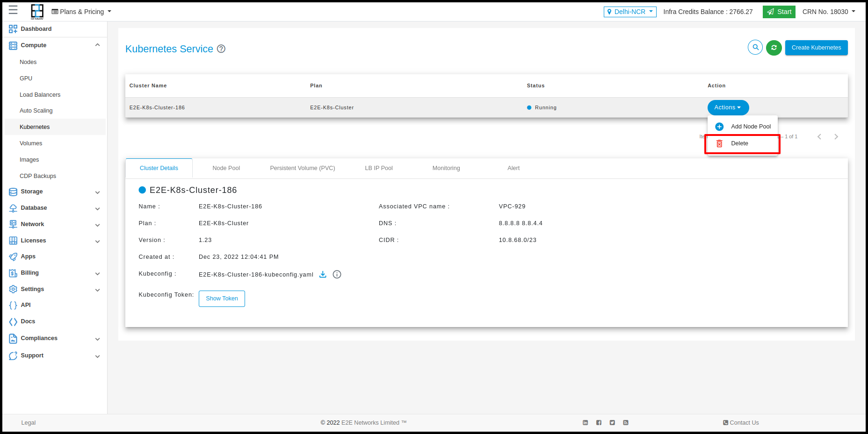Expand the Database section chevron
This screenshot has height=434, width=868.
click(x=97, y=209)
